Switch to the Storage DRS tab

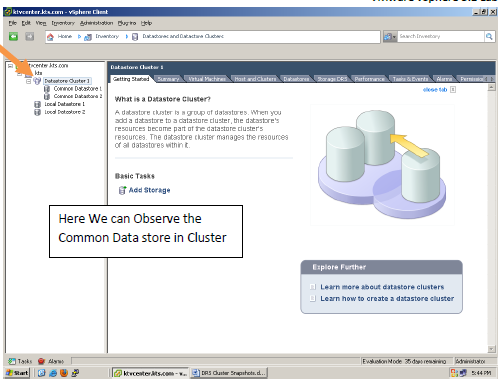pos(332,79)
